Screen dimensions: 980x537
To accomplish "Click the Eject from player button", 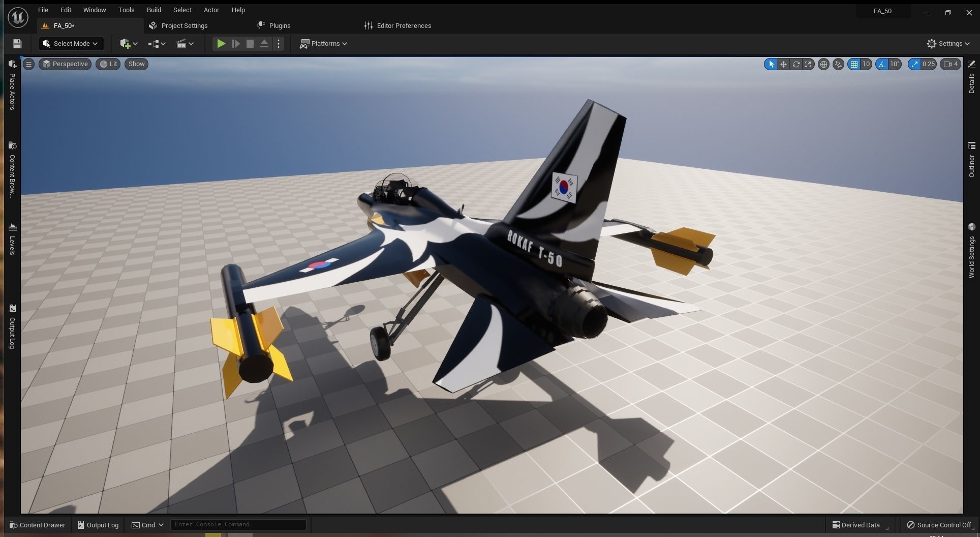I will click(264, 44).
